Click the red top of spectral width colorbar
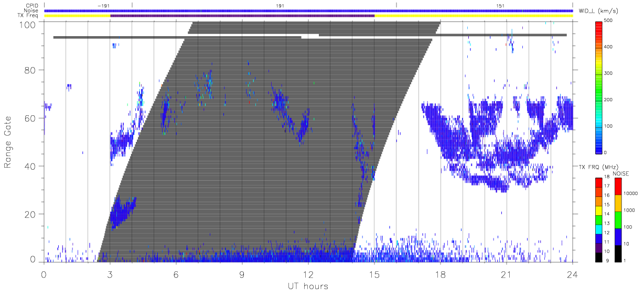644x297 pixels. [x=598, y=24]
